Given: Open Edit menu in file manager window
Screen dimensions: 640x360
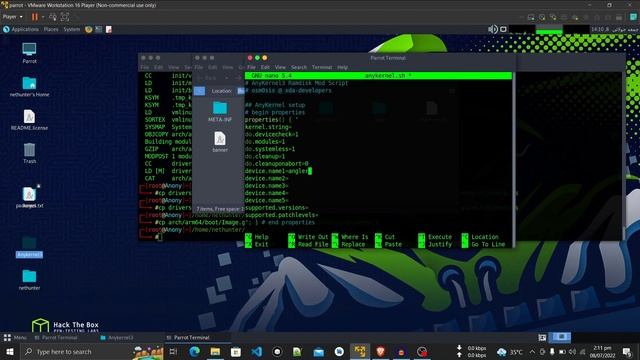Looking at the screenshot, I should [213, 67].
